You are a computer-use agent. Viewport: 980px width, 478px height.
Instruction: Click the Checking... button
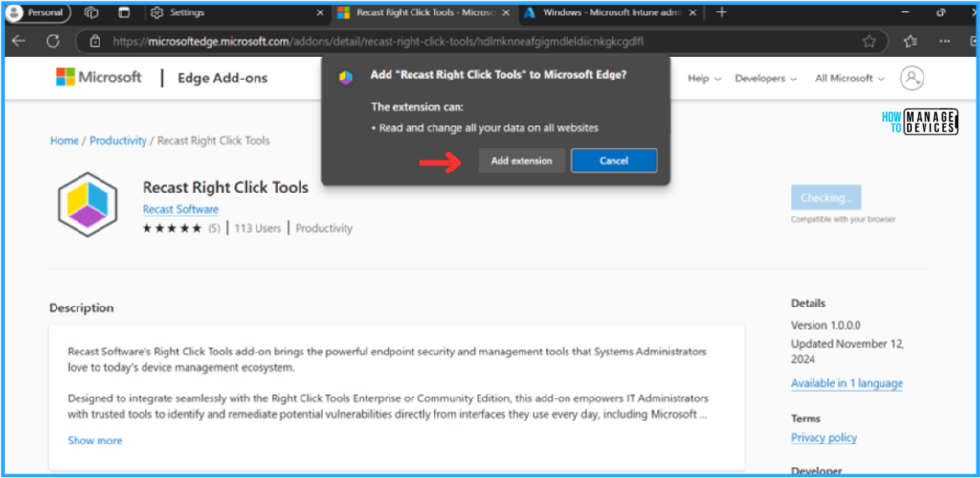[x=826, y=197]
